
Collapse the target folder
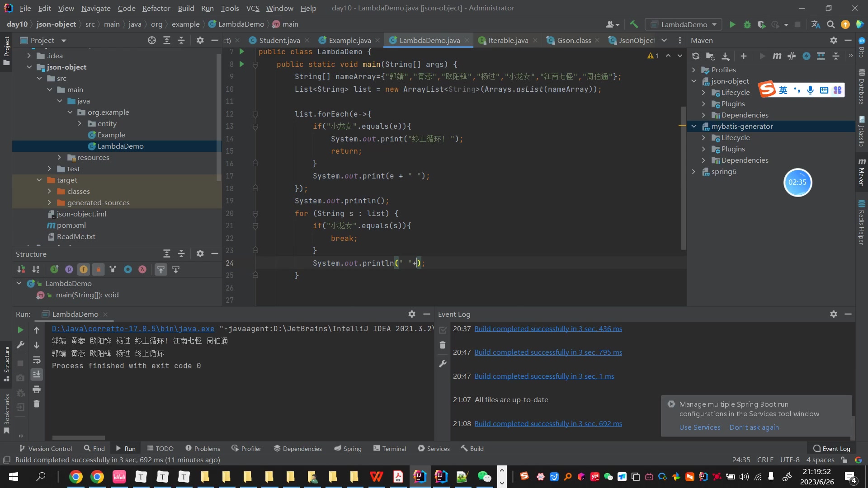click(39, 180)
